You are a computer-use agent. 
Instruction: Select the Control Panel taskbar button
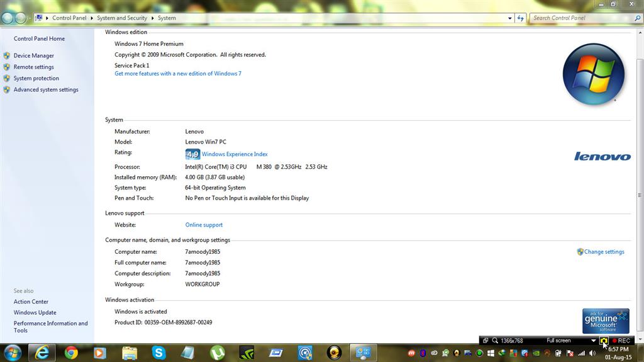click(364, 353)
